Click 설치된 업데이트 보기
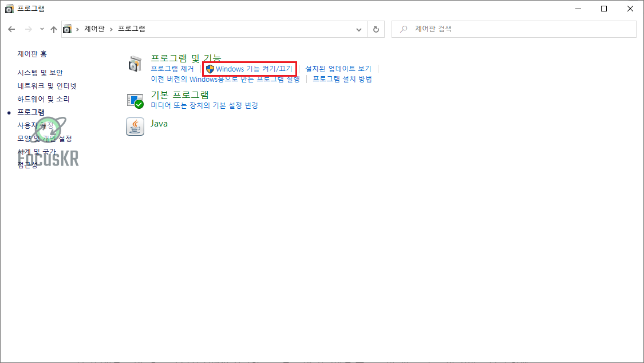 (x=338, y=69)
